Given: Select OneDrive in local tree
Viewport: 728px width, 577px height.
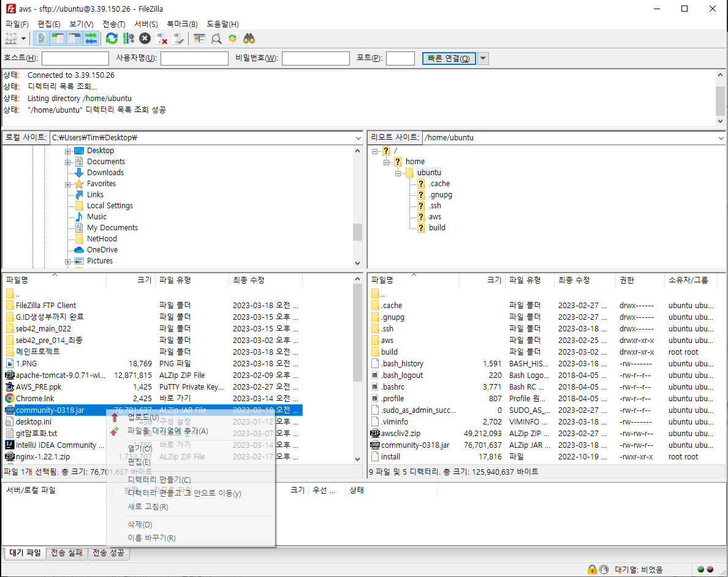Looking at the screenshot, I should [102, 250].
